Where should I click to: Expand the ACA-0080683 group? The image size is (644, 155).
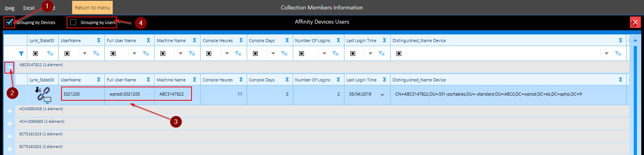click(x=9, y=124)
